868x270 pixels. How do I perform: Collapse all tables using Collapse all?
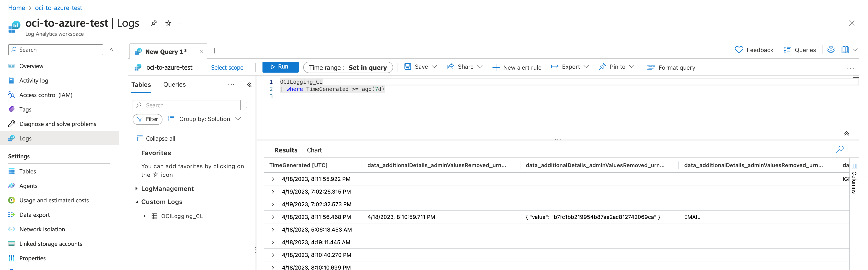pyautogui.click(x=160, y=138)
